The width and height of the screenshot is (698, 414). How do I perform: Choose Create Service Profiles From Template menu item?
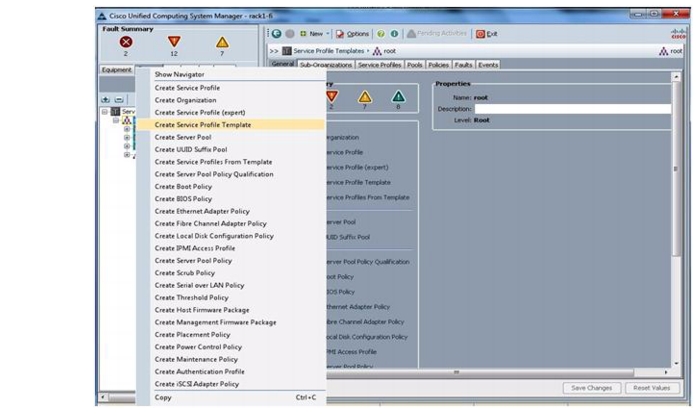[231, 162]
